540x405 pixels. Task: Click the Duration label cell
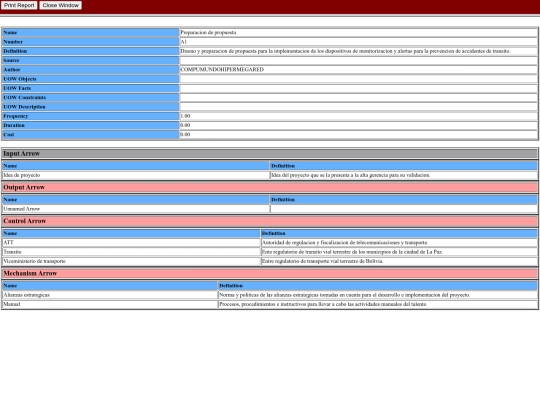[91, 125]
